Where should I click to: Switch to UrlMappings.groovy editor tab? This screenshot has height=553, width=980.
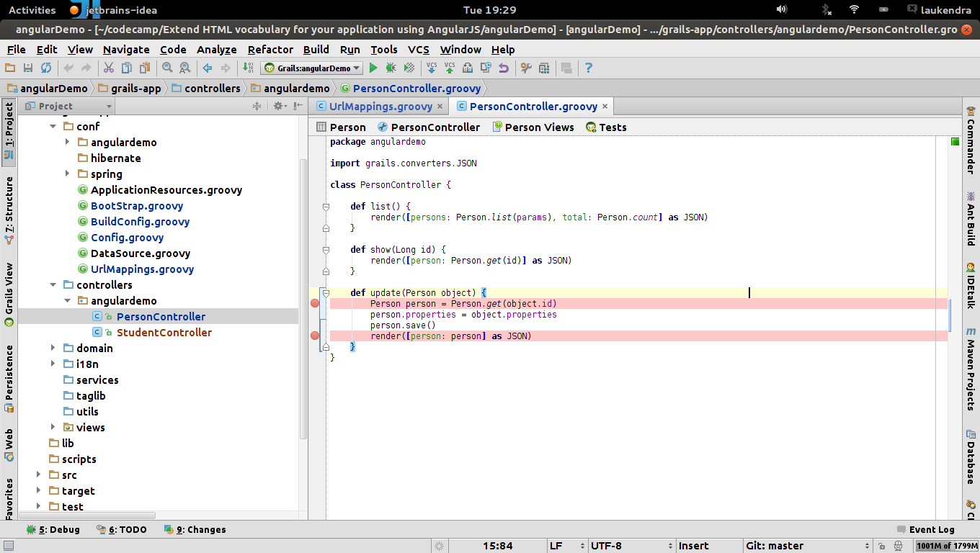click(x=380, y=106)
